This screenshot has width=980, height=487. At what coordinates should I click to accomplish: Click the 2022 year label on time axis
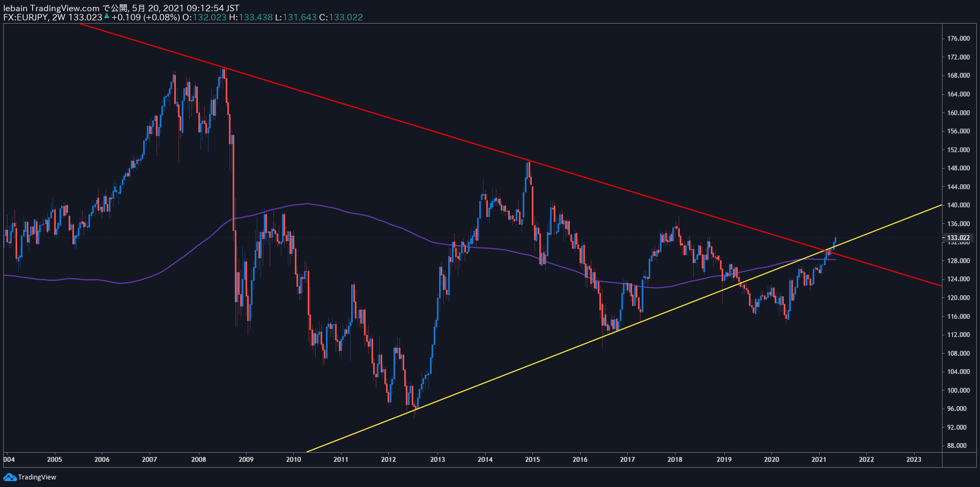(x=866, y=460)
